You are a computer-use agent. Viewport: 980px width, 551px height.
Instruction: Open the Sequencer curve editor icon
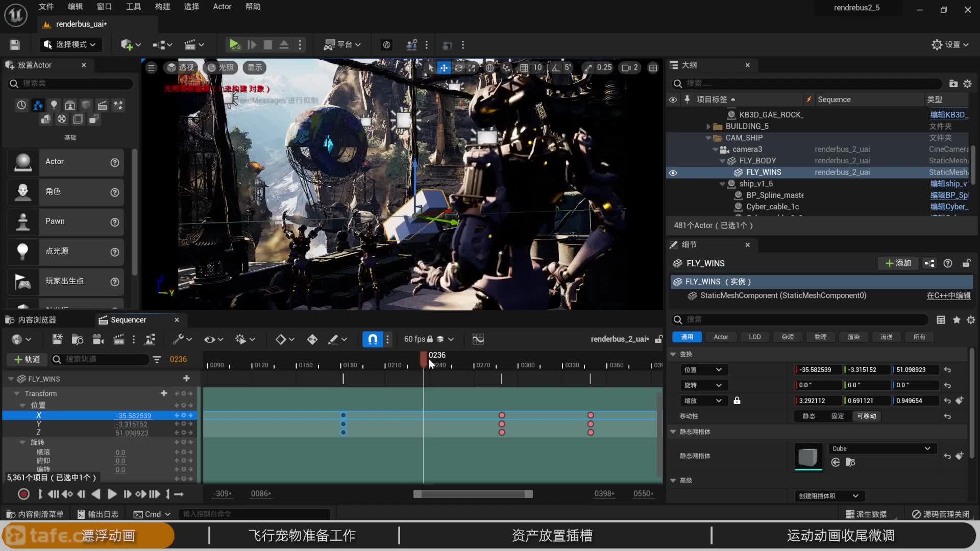click(478, 339)
